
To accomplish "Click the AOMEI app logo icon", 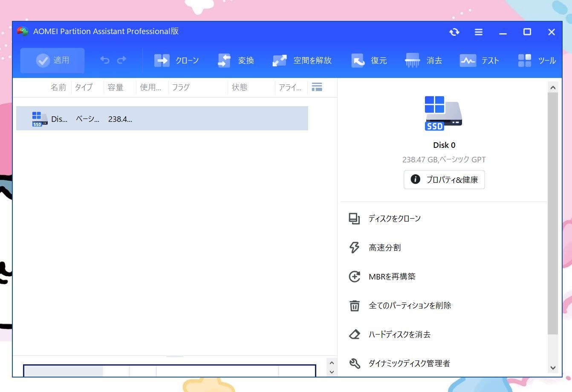I will (x=23, y=32).
